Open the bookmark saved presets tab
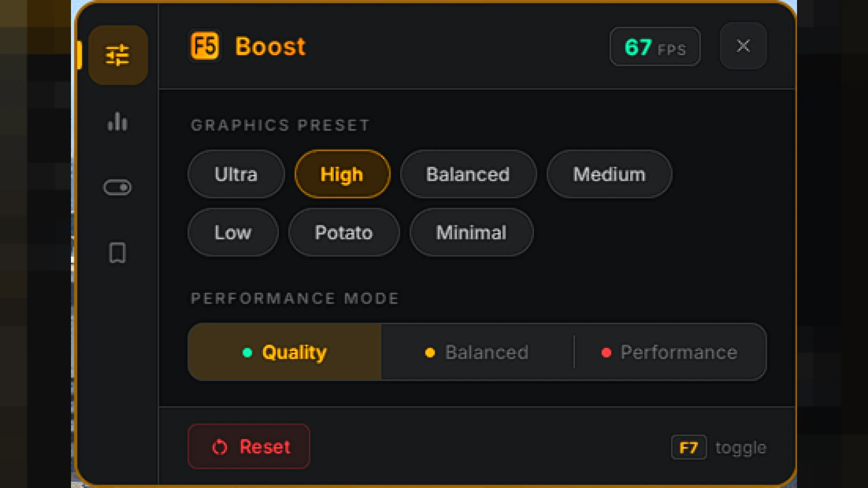The image size is (868, 488). pos(118,253)
